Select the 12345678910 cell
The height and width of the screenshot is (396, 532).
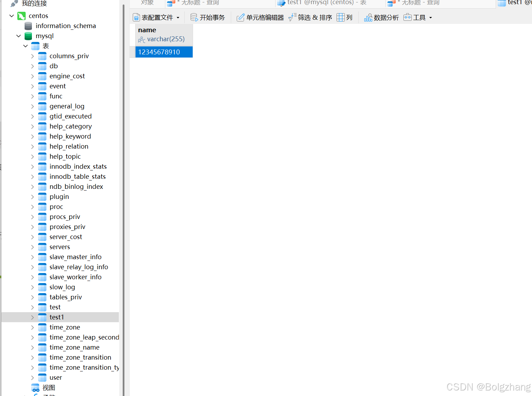pyautogui.click(x=164, y=52)
